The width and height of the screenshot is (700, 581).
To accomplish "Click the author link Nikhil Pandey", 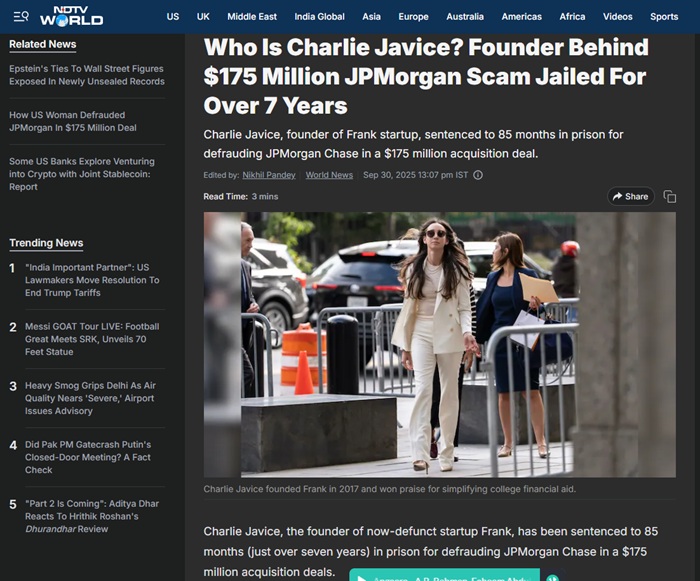I will (x=269, y=175).
